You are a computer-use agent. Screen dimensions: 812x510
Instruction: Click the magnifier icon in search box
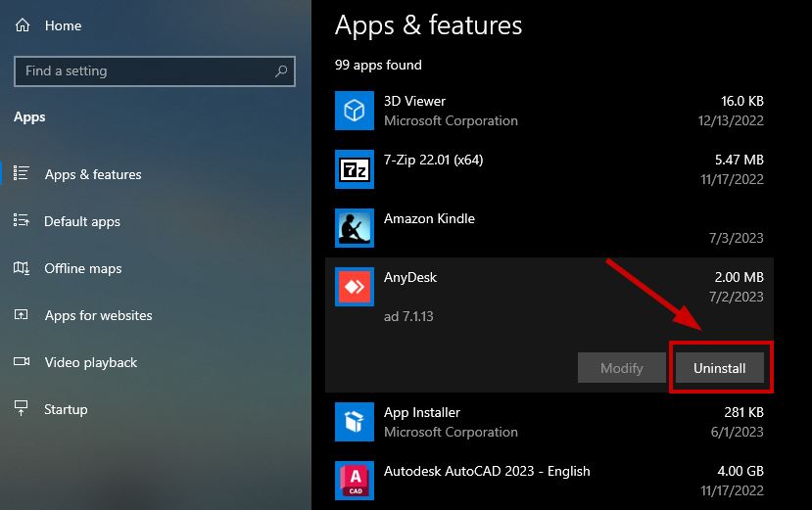tap(281, 70)
